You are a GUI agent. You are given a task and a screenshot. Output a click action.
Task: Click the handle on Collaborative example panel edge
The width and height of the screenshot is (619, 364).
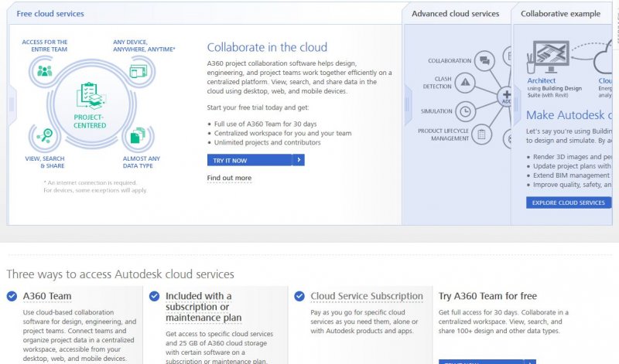coord(517,104)
